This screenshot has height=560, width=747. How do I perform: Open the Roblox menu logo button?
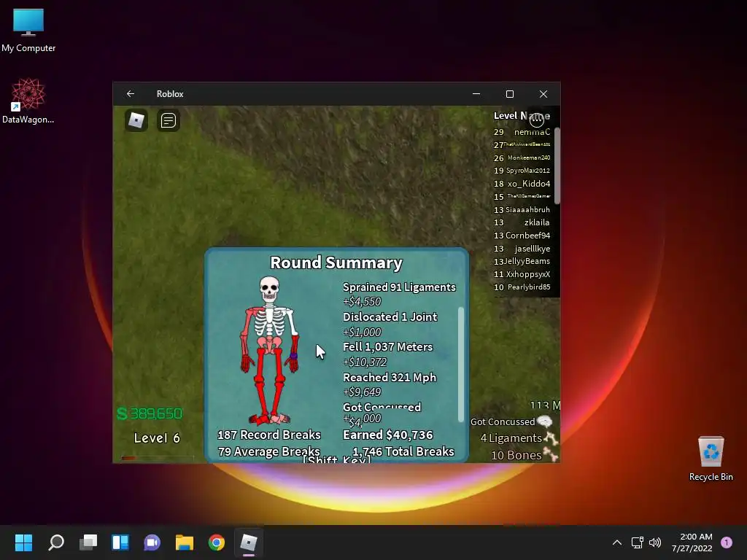pos(136,120)
